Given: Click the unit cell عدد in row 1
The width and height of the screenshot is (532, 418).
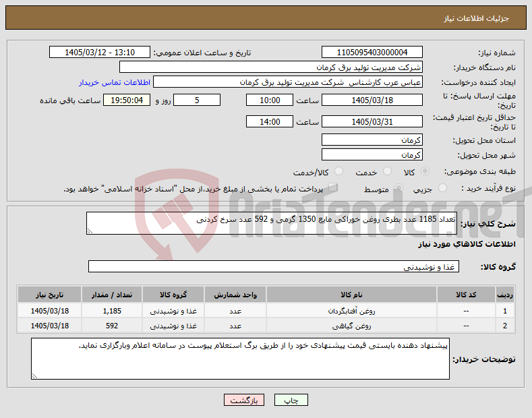Looking at the screenshot, I should pos(235,311).
